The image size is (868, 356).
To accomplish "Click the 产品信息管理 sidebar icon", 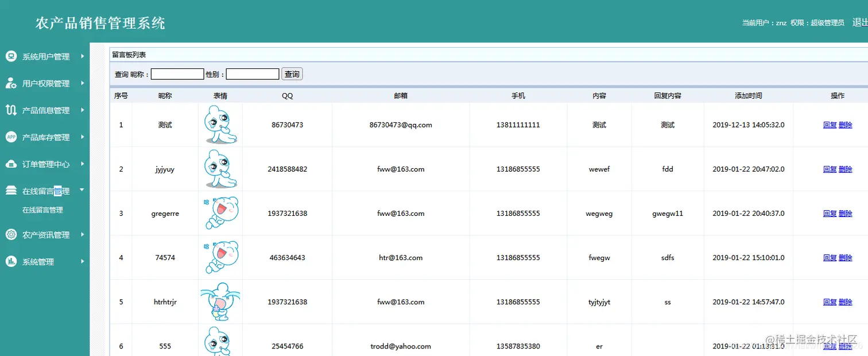I will coord(11,110).
